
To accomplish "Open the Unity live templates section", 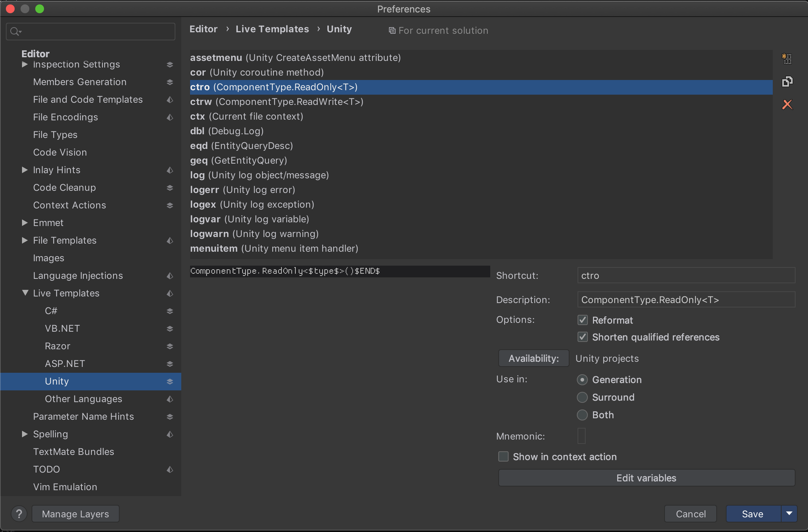I will [57, 380].
